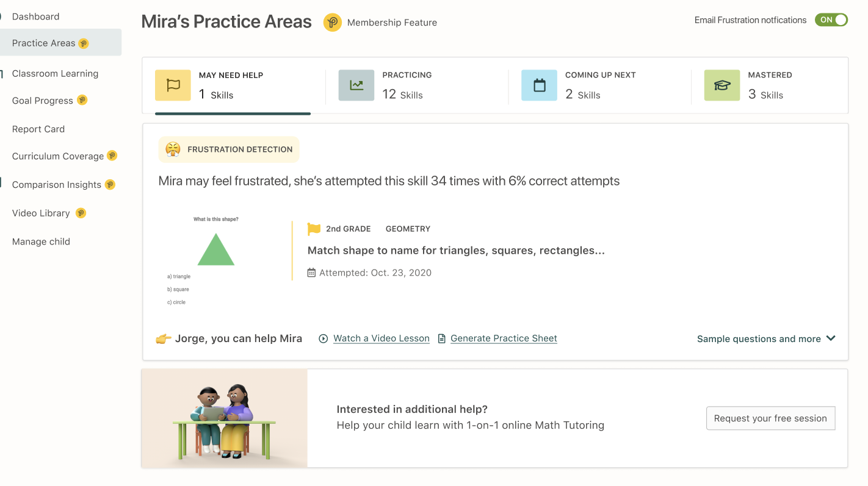The height and width of the screenshot is (486, 868).
Task: Open the triangle shape question thumbnail
Action: (216, 260)
